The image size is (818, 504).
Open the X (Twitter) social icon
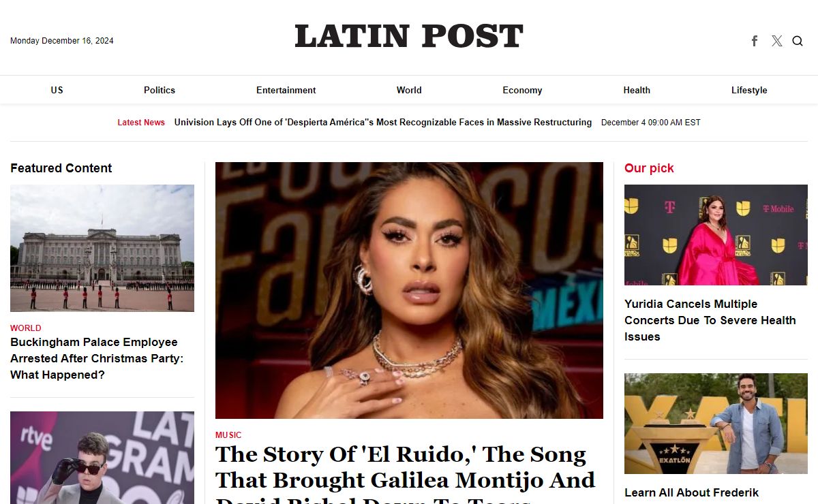(777, 41)
